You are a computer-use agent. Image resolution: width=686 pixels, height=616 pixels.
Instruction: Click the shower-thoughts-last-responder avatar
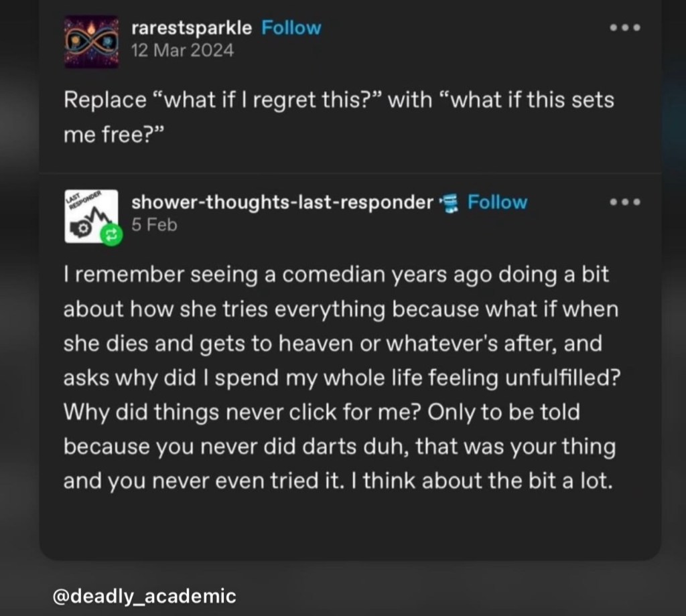(x=88, y=214)
